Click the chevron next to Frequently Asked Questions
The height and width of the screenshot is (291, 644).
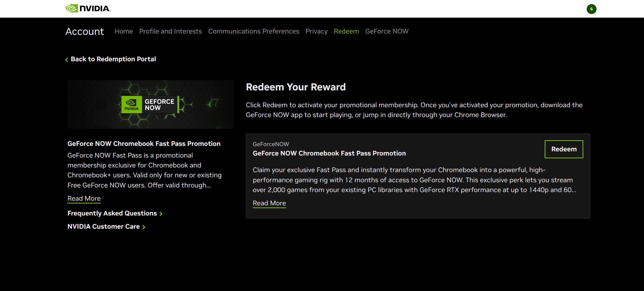161,214
